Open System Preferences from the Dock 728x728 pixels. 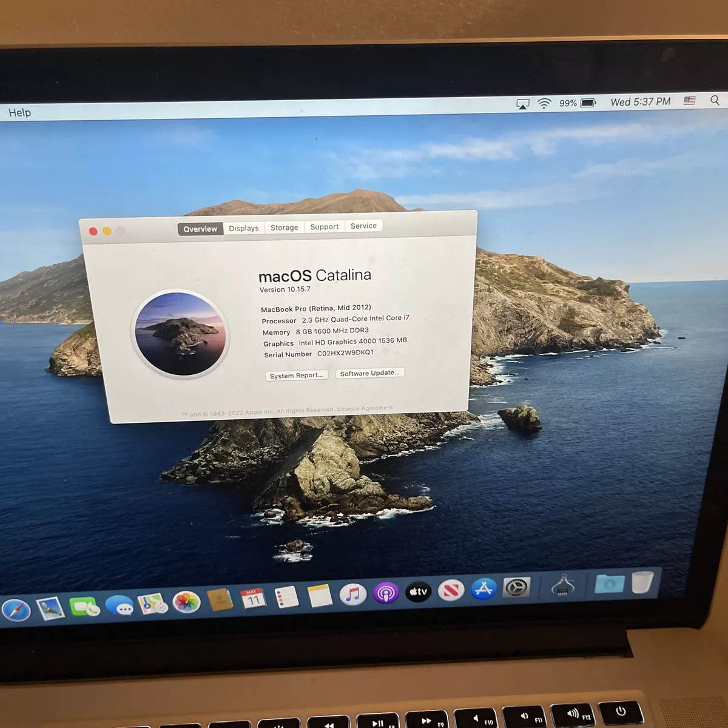[516, 587]
